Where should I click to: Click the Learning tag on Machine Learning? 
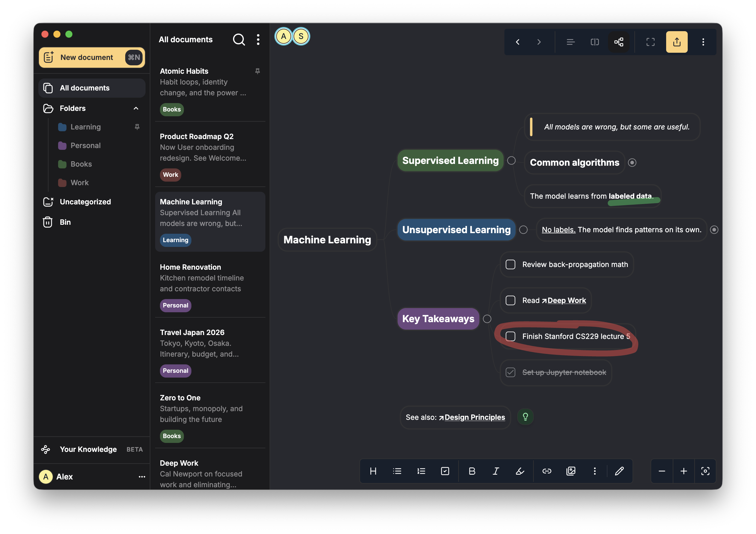(x=176, y=240)
